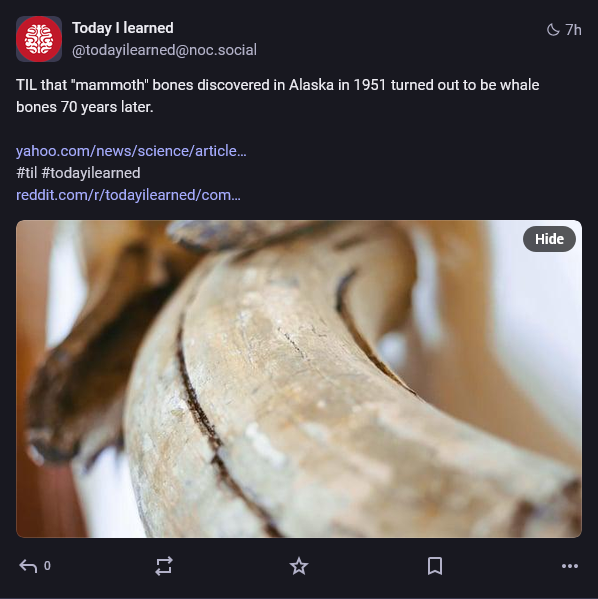This screenshot has height=599, width=598.
Task: Open the @todayilearned@noc.social handle
Action: 164,50
